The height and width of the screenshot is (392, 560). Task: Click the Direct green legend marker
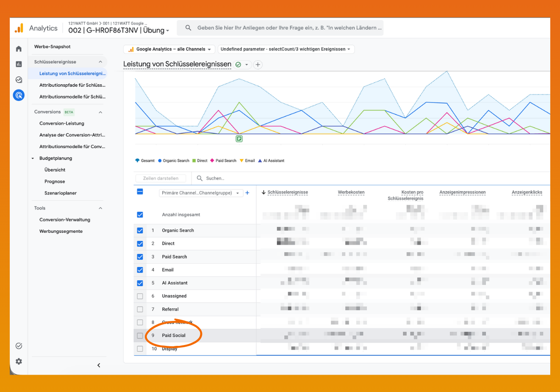[194, 161]
